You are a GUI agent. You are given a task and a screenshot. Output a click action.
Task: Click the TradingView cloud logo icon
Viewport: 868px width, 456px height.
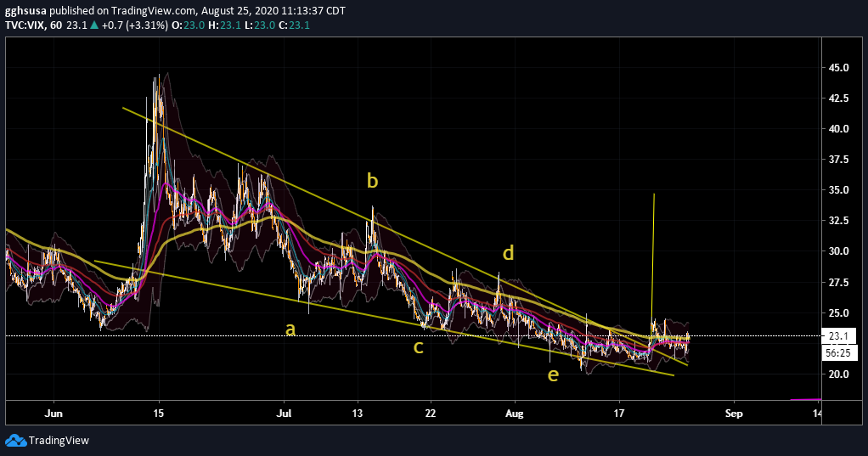point(15,441)
